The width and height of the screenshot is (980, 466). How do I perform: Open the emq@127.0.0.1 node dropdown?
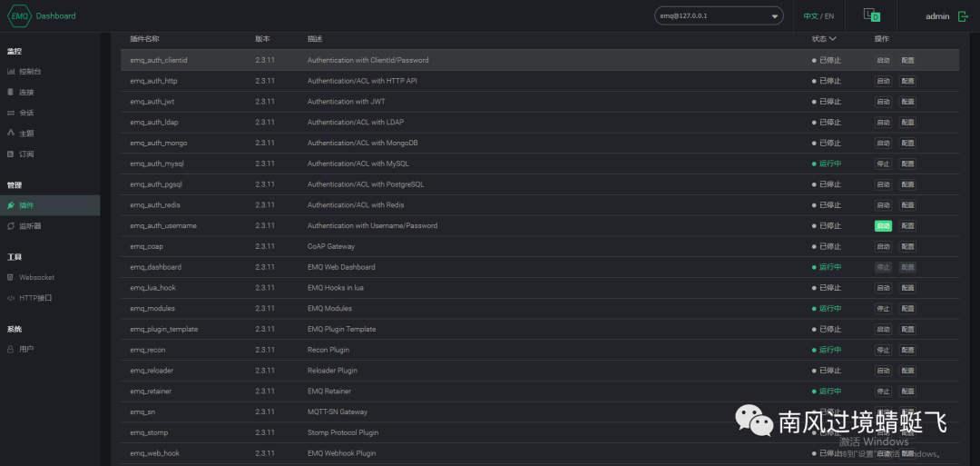click(x=719, y=15)
